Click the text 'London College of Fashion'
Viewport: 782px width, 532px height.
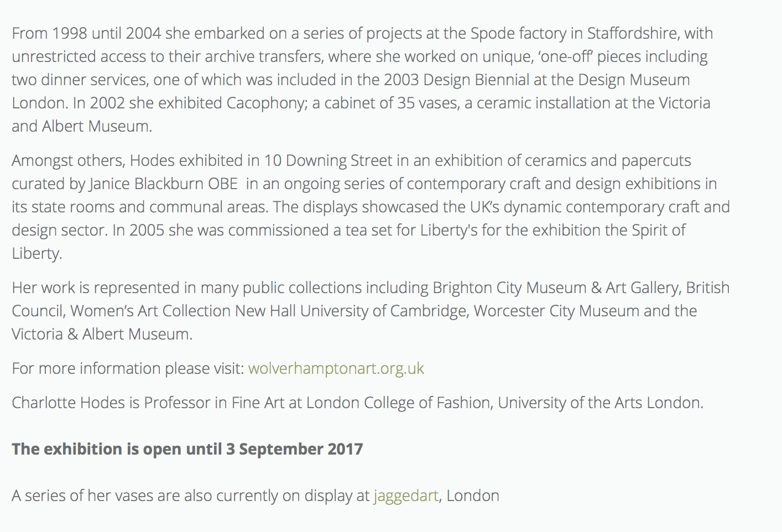point(399,403)
